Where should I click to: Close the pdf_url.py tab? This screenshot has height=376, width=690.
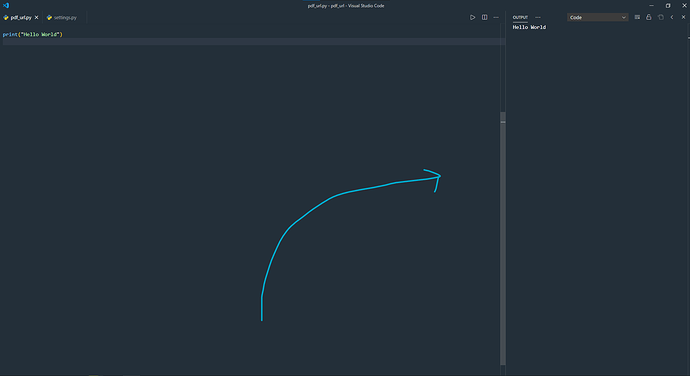click(x=37, y=18)
